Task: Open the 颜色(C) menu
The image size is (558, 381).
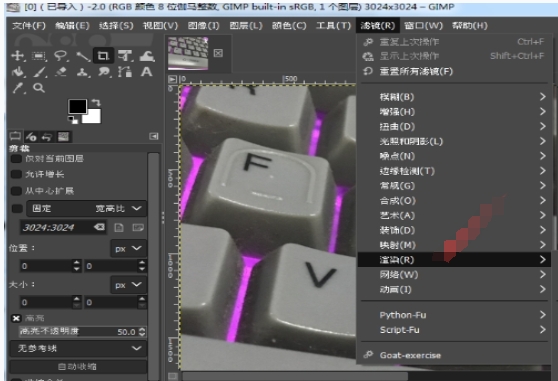Action: coord(289,26)
